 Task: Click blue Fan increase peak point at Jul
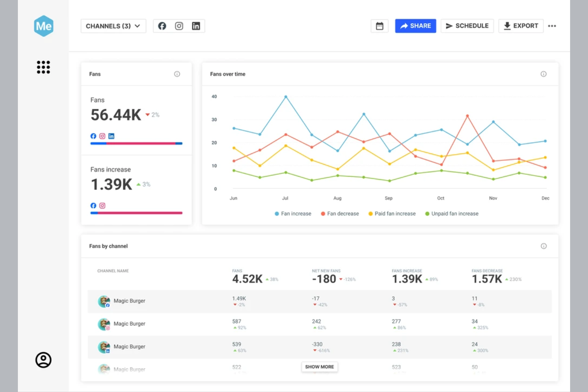pyautogui.click(x=285, y=97)
